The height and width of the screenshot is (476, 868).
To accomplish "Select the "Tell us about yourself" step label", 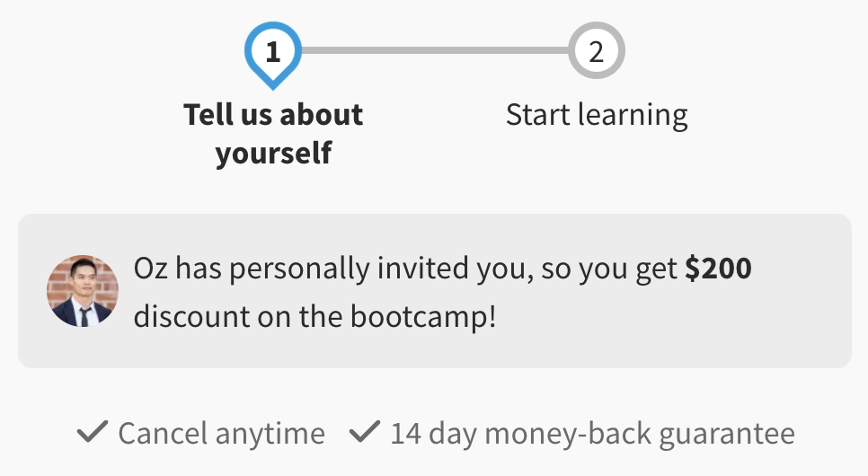I will point(273,133).
